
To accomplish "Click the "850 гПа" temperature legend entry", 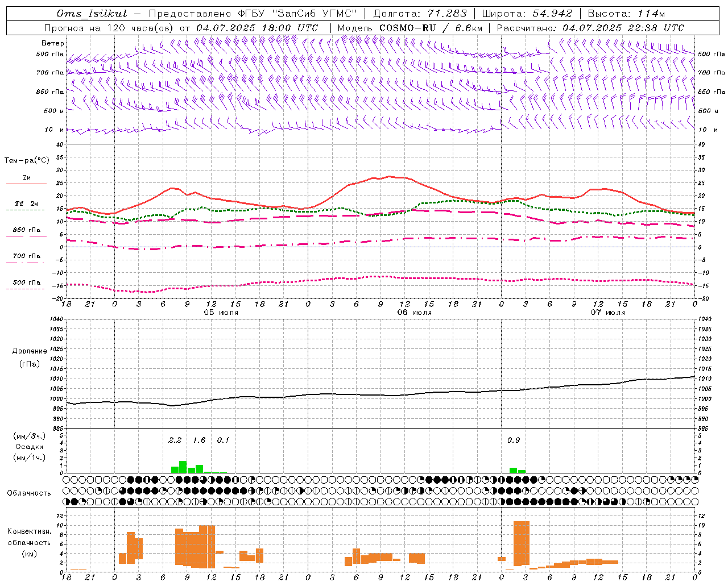I will (x=27, y=230).
